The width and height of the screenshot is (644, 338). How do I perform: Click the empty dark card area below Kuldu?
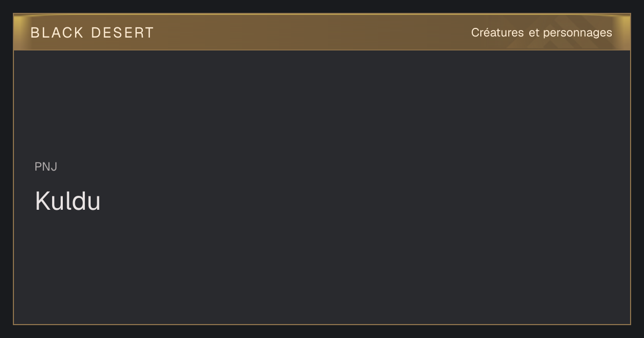[322, 268]
